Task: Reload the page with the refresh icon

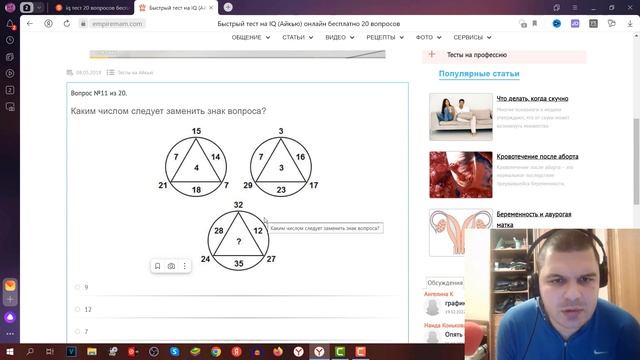Action: pos(67,24)
